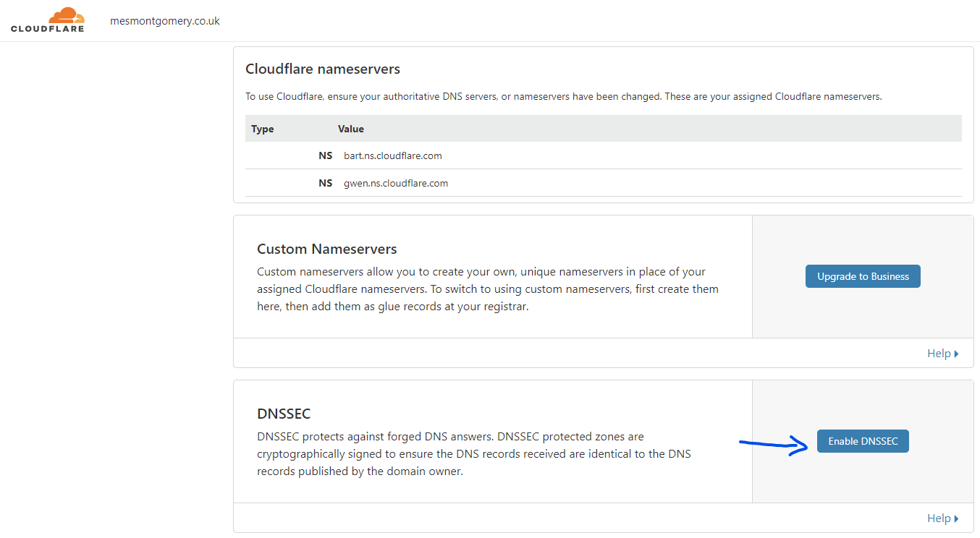Select the bart.ns.cloudflare.com nameserver value
980x538 pixels.
tap(393, 155)
